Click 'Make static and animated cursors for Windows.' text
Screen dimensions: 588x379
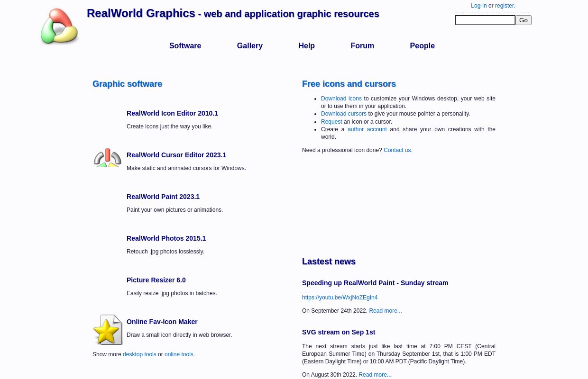pos(186,168)
